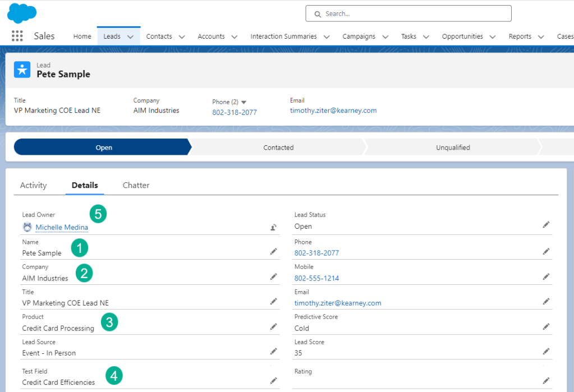Click the Lead record star icon
574x392 pixels.
click(22, 70)
